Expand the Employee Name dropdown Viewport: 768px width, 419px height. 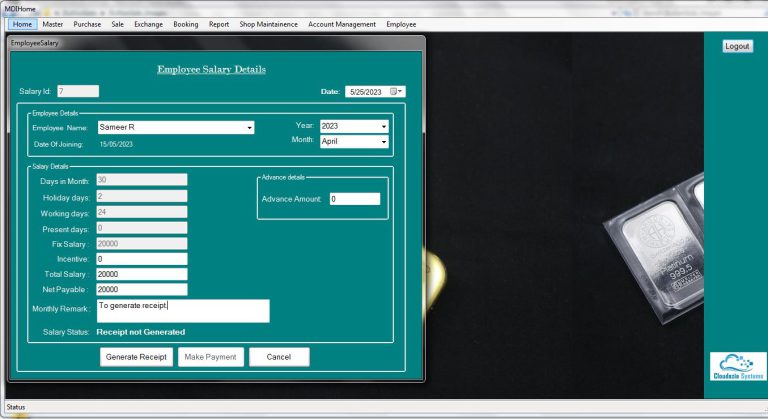pos(249,128)
